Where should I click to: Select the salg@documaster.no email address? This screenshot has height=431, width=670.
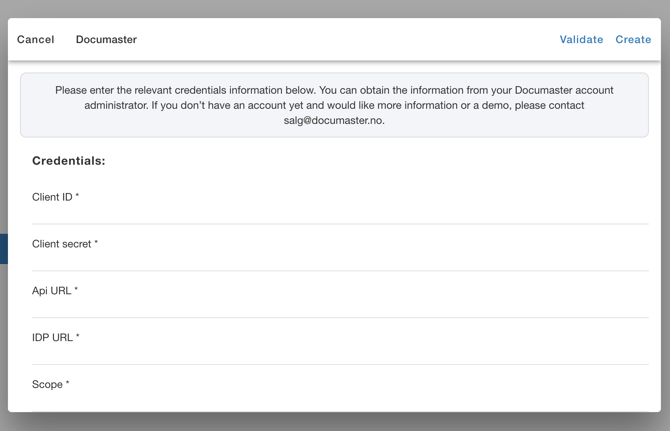point(334,120)
